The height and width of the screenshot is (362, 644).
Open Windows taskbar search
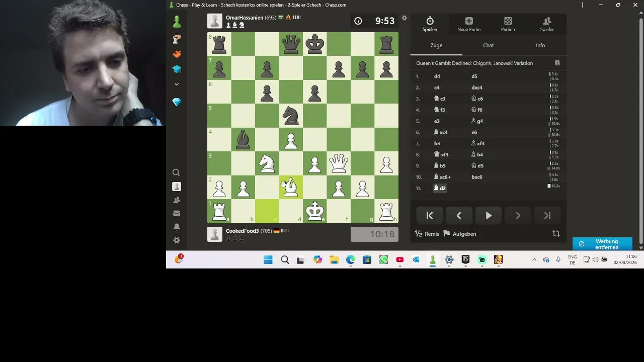coord(285,260)
